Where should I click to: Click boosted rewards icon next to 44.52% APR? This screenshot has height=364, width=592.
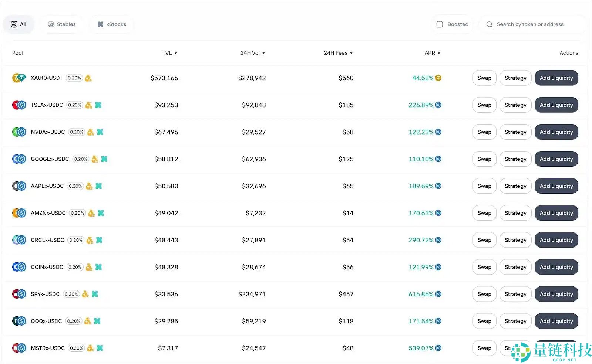pyautogui.click(x=439, y=78)
